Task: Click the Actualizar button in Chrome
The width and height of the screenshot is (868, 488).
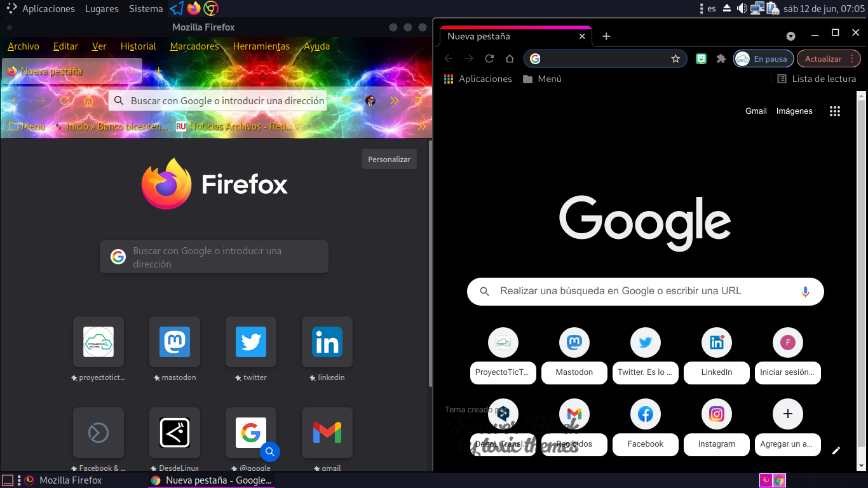Action: coord(823,58)
